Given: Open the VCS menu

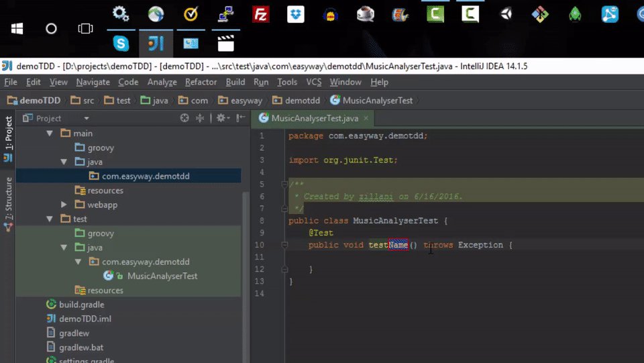Looking at the screenshot, I should pyautogui.click(x=314, y=82).
